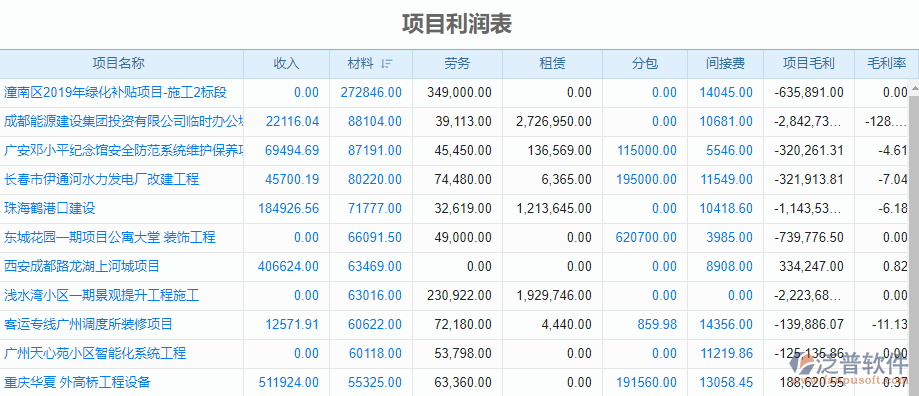Click indirect cost value 14045.00
The image size is (919, 396).
[x=726, y=93]
